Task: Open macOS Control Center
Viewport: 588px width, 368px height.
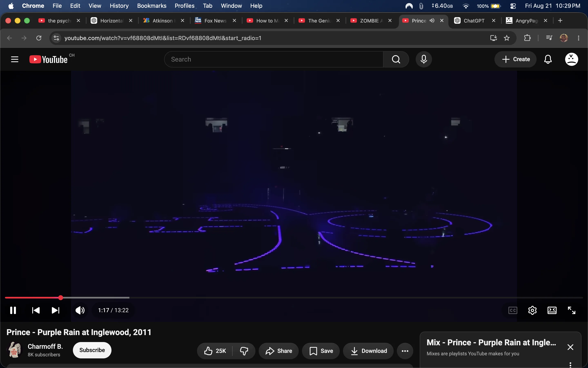Action: pyautogui.click(x=513, y=6)
